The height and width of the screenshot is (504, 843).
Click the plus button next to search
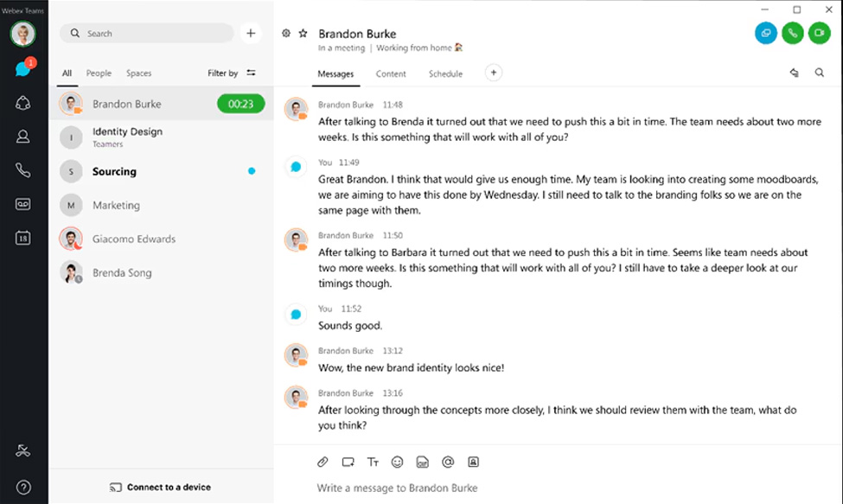[x=251, y=33]
